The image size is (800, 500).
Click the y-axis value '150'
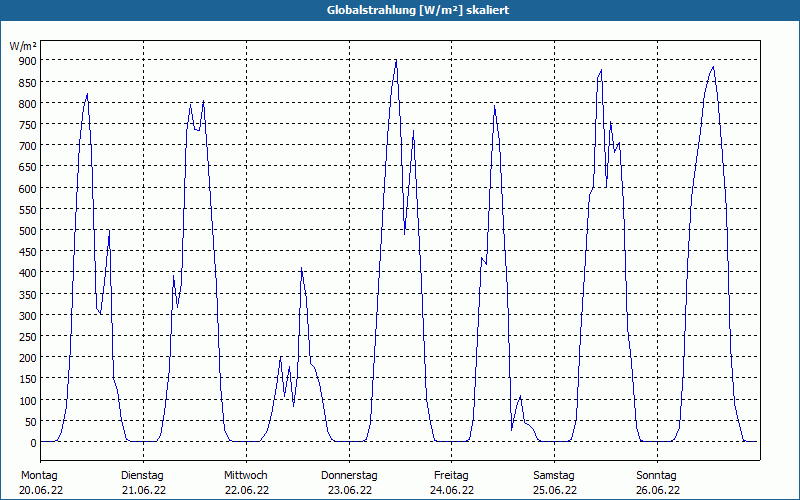click(x=28, y=379)
